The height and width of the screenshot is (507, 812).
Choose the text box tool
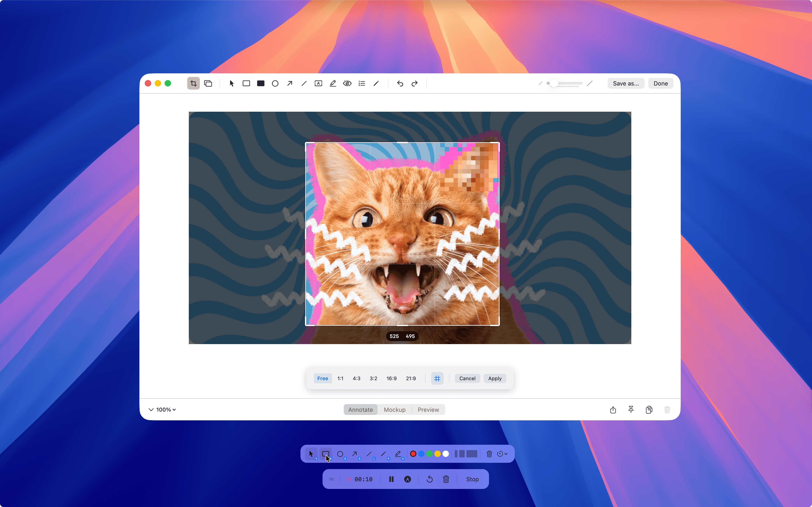pos(318,83)
